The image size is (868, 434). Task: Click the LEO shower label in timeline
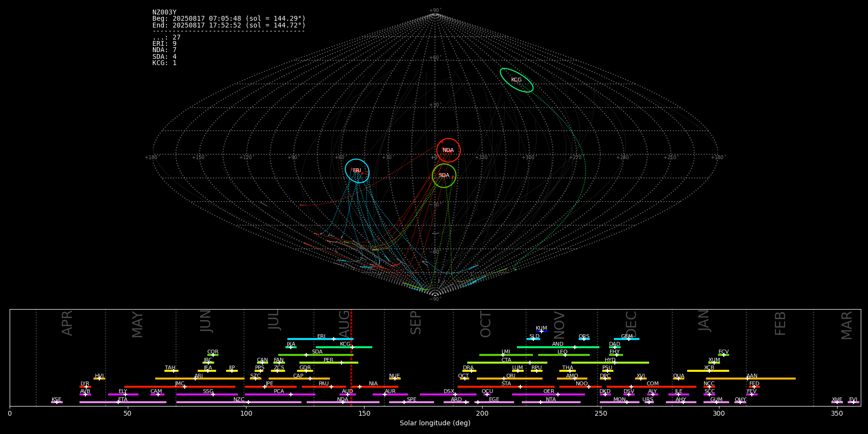(563, 352)
